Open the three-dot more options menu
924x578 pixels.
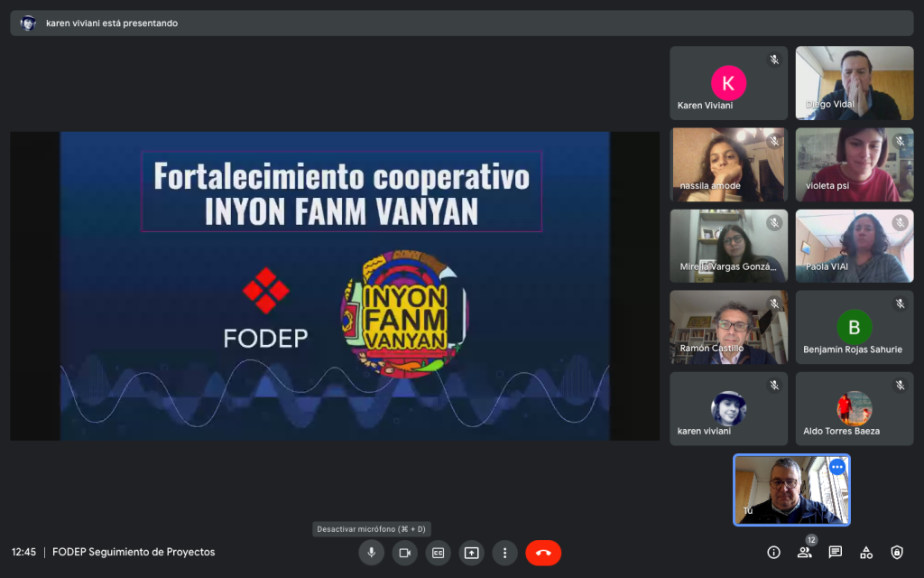(504, 553)
